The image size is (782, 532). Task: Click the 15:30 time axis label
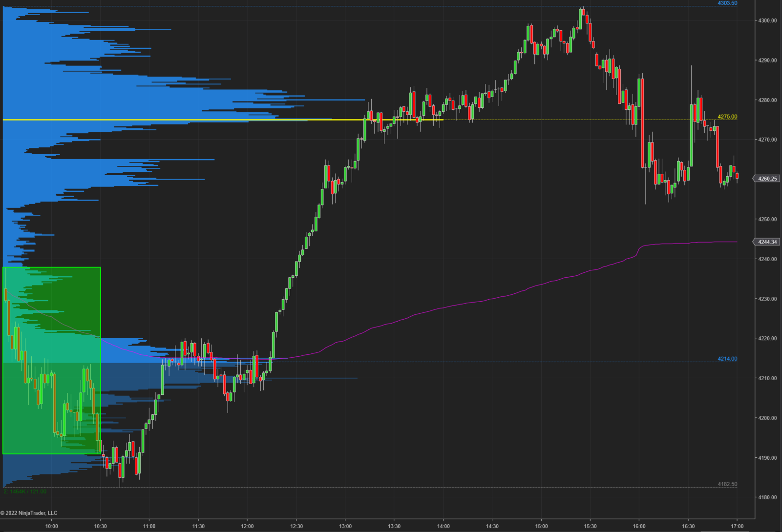point(590,526)
